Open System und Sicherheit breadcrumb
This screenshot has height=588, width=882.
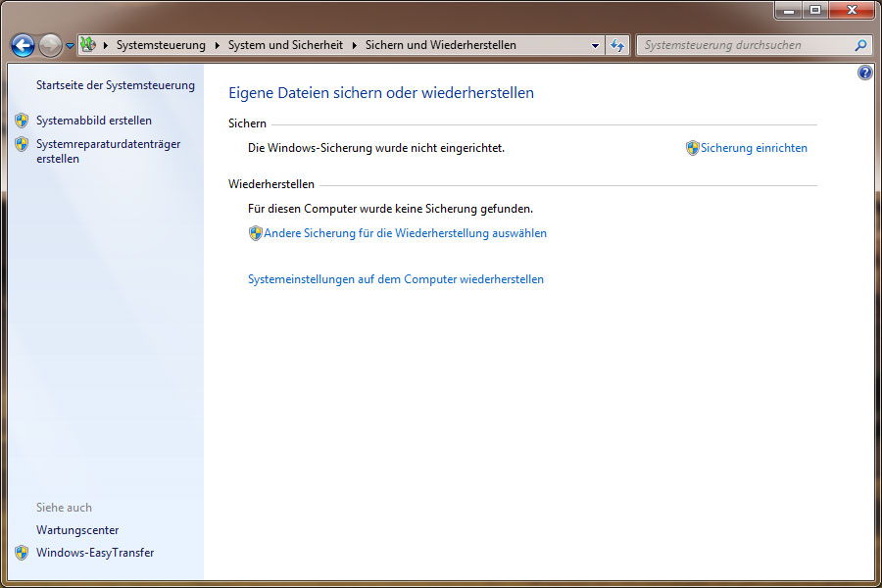[285, 45]
